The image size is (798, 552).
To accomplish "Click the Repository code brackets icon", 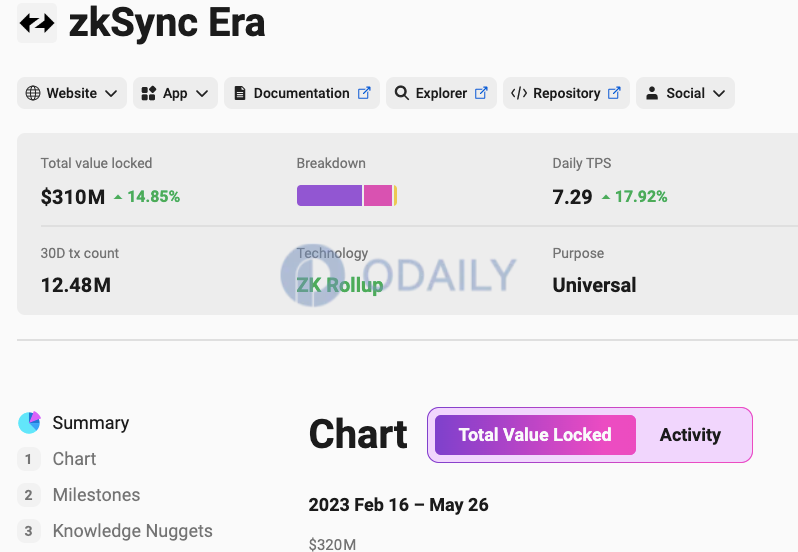I will click(519, 93).
